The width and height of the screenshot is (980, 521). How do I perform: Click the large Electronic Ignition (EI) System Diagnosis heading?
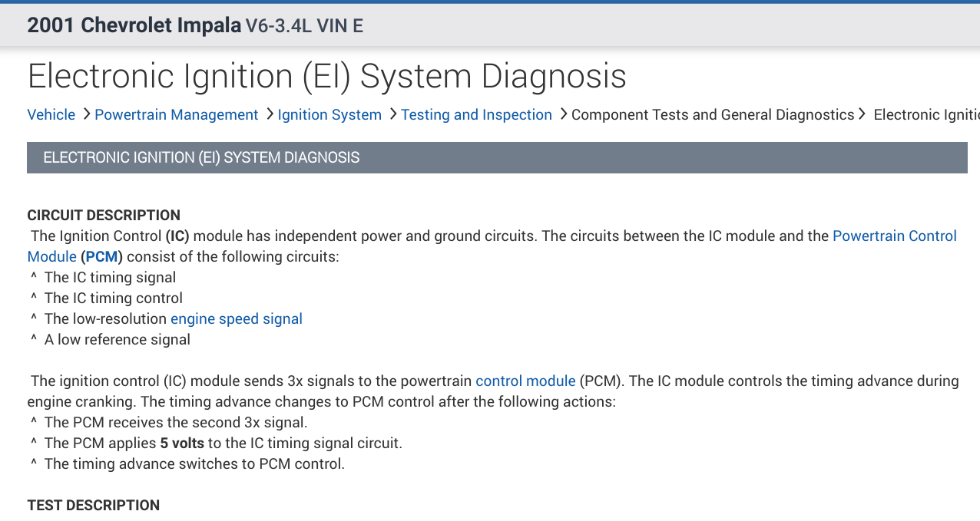tap(326, 76)
